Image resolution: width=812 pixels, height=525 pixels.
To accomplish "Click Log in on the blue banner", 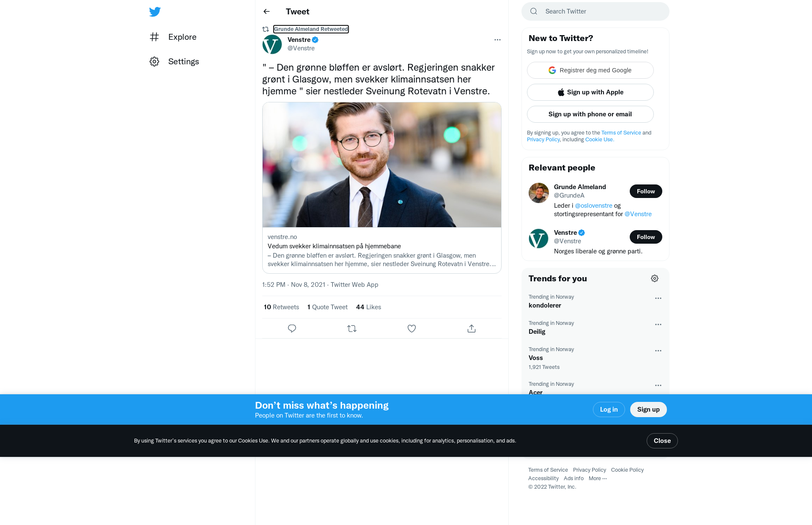I will tap(609, 410).
